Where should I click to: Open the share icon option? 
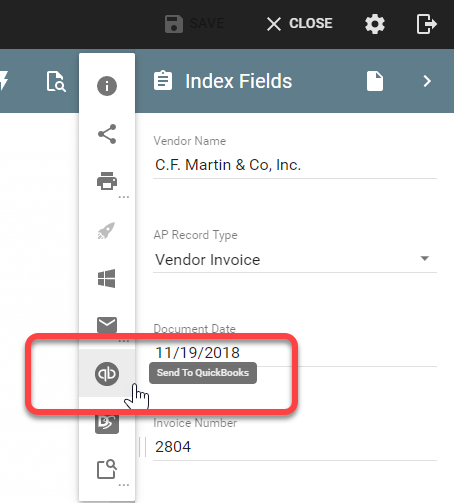click(107, 134)
